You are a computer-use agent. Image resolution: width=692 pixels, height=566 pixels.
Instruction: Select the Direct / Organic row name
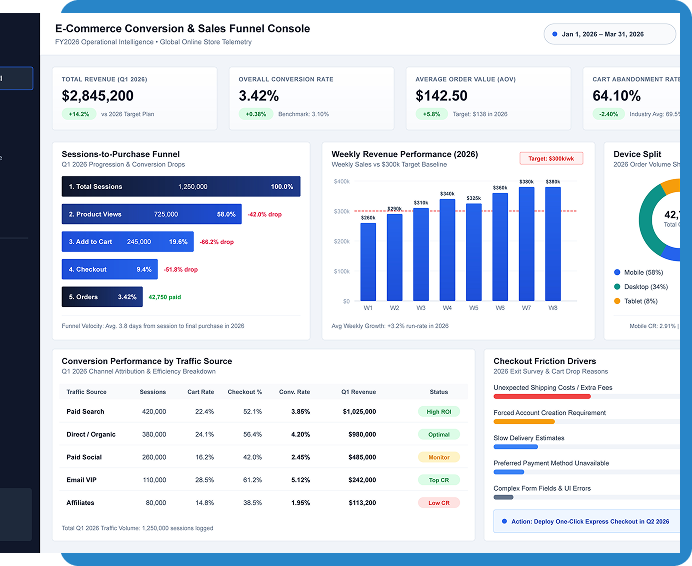tap(91, 434)
